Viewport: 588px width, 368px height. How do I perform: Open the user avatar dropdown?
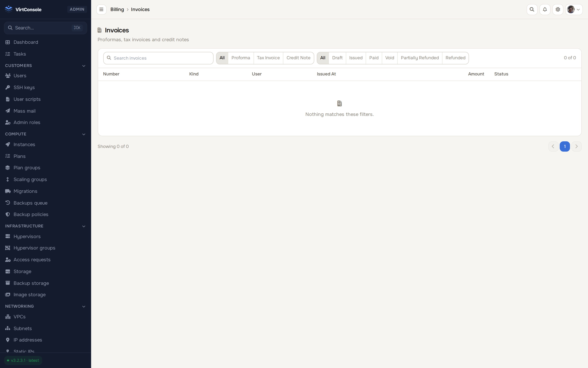pos(574,10)
